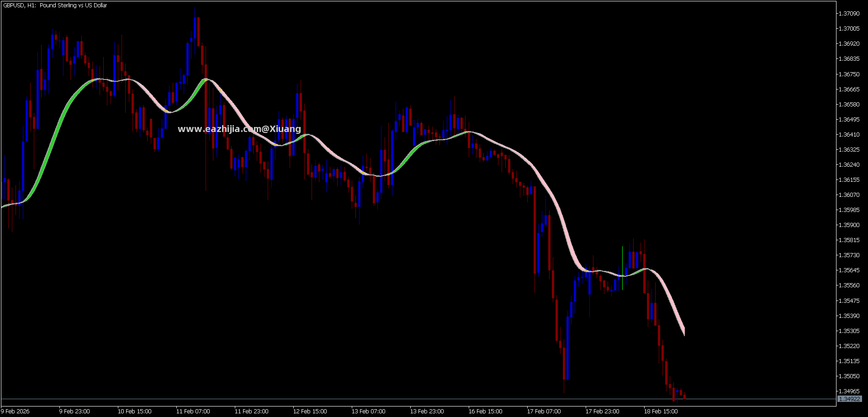Screen dimensions: 868x417
Task: Click the 1.35815 price axis value
Action: pyautogui.click(x=849, y=240)
